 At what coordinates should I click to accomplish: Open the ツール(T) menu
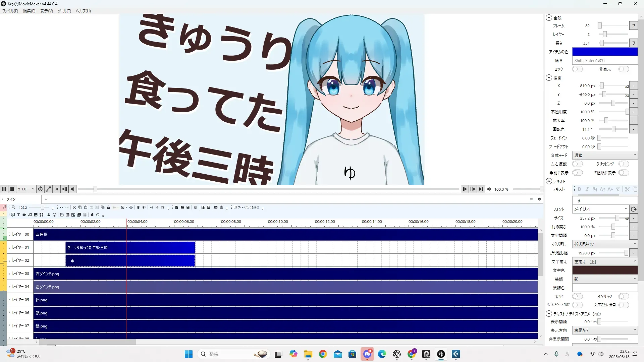(64, 11)
